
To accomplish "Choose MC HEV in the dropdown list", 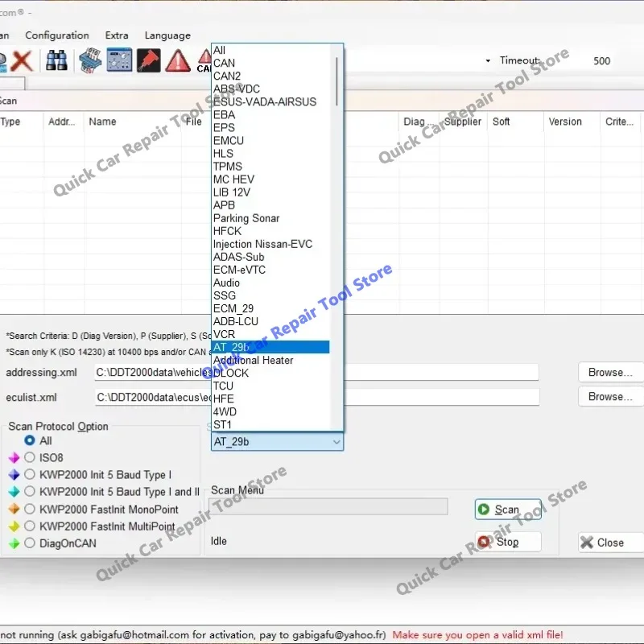I will click(x=270, y=180).
